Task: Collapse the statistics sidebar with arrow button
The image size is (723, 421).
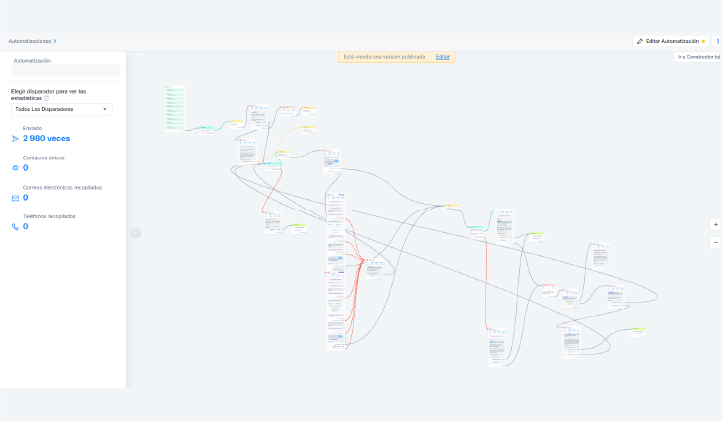Action: click(136, 233)
